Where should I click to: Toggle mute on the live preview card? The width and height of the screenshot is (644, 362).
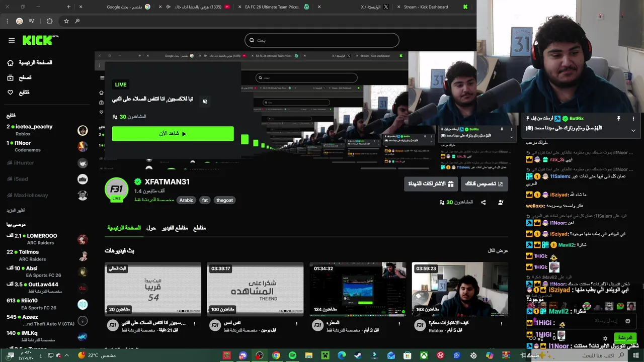pyautogui.click(x=205, y=101)
